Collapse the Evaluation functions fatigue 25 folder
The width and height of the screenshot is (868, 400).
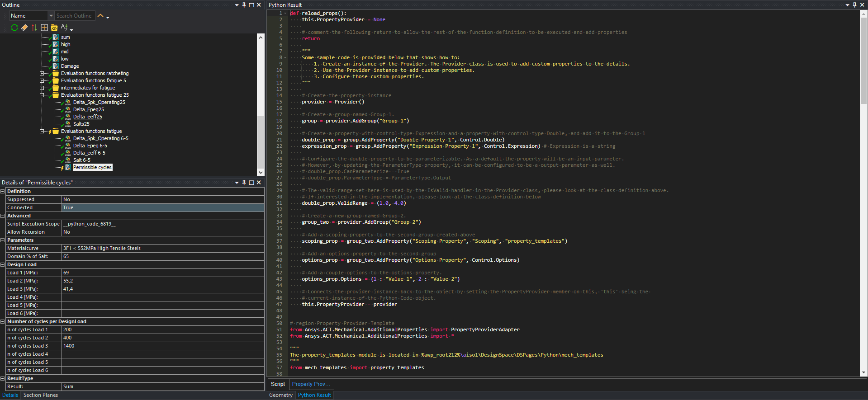pos(42,95)
